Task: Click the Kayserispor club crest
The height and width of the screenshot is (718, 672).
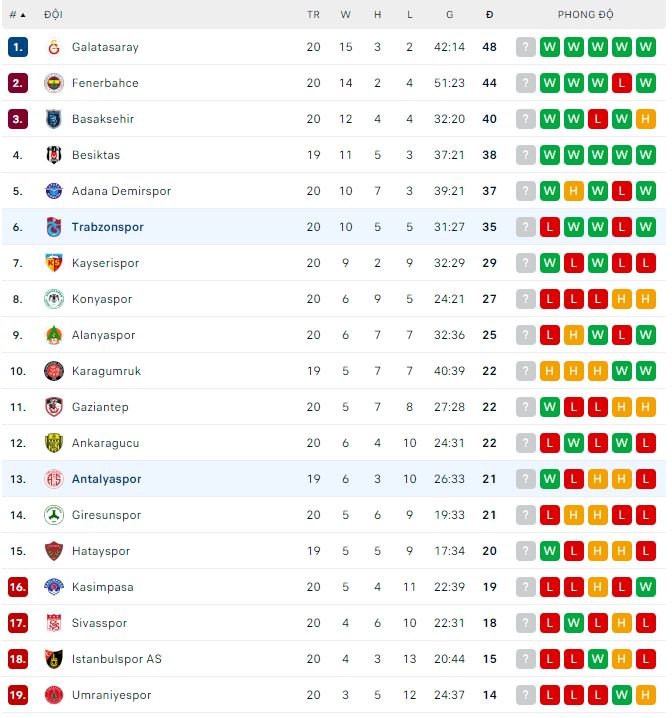Action: click(54, 263)
